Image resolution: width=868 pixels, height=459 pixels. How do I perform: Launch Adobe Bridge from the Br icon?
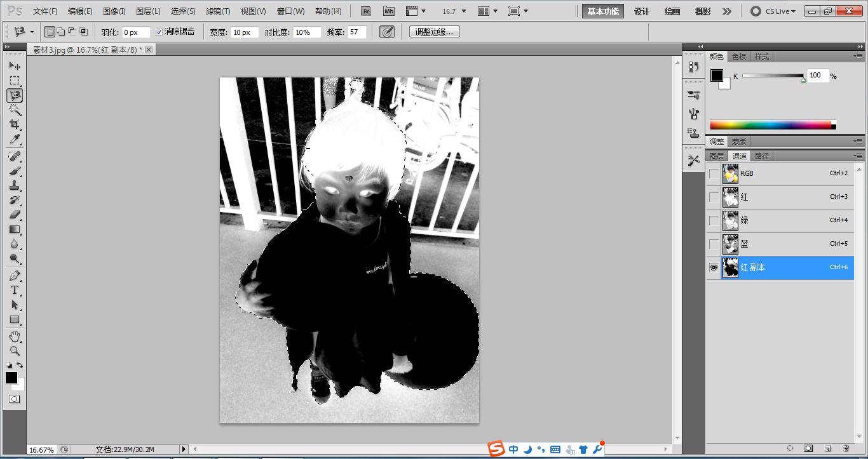365,11
